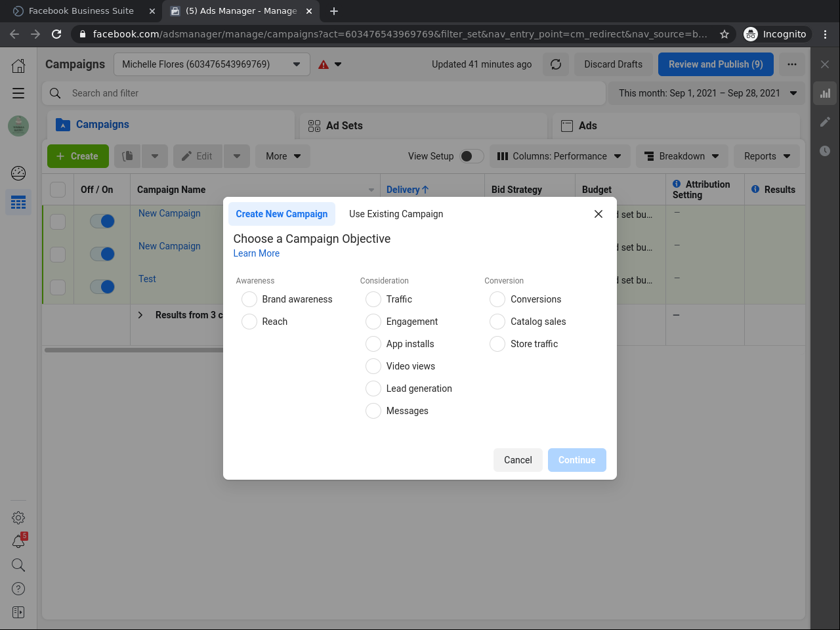The image size is (840, 630).
Task: Select the Lead generation objective
Action: point(373,388)
